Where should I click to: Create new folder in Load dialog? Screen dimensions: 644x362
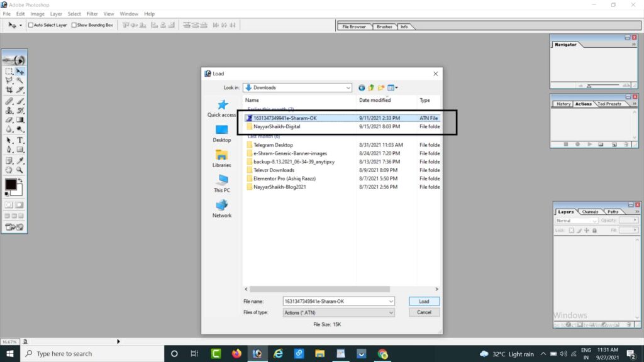pyautogui.click(x=381, y=88)
